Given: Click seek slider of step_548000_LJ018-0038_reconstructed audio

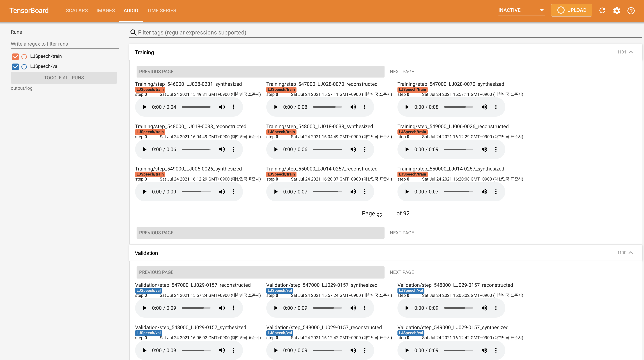Looking at the screenshot, I should click(196, 149).
